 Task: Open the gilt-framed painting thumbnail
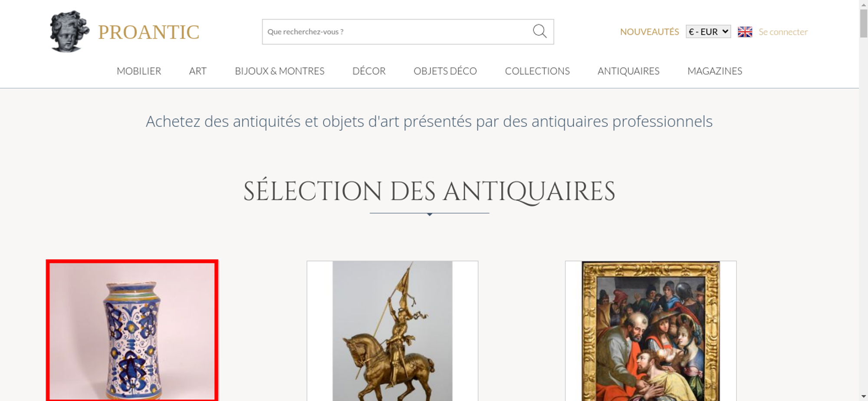pos(651,331)
